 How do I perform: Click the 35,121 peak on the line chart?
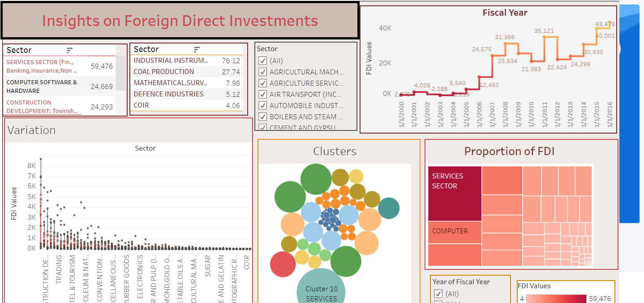tap(544, 37)
